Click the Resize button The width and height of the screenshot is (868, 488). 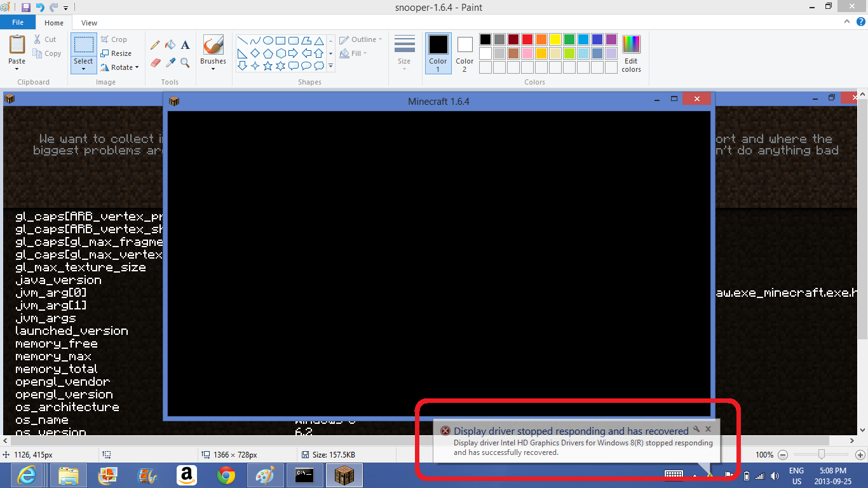[x=116, y=53]
